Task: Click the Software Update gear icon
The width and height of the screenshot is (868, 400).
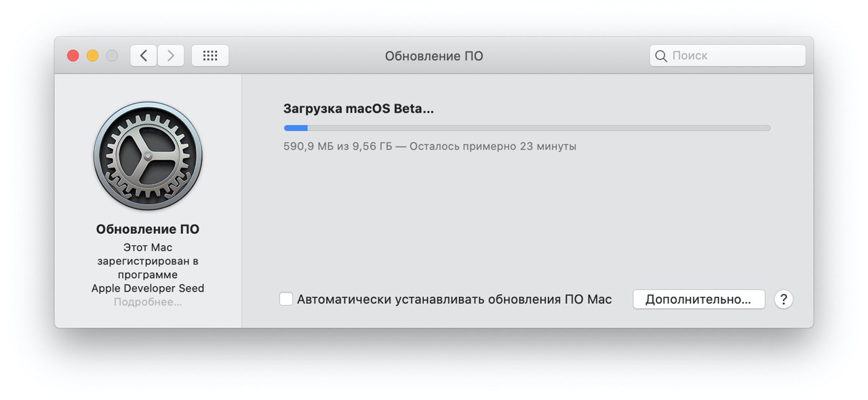Action: point(148,156)
